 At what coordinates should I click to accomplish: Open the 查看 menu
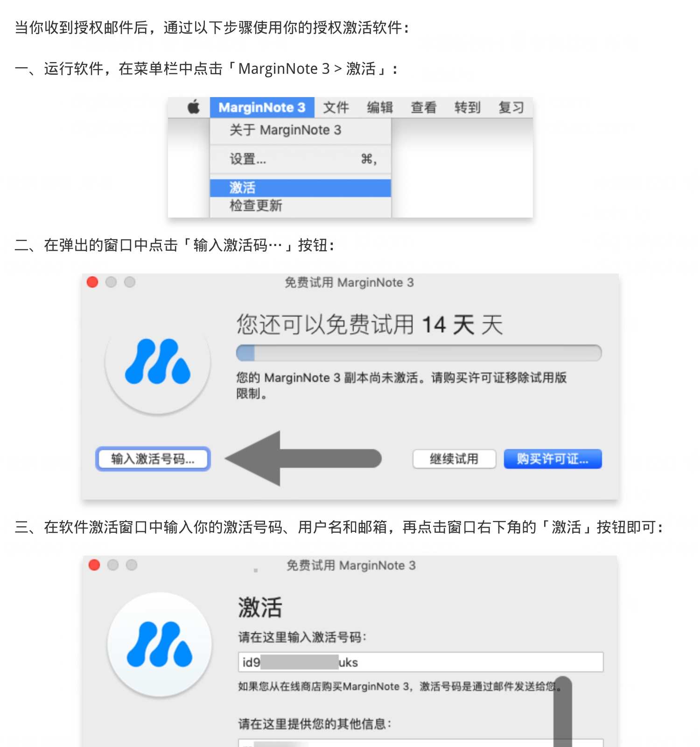tap(423, 107)
